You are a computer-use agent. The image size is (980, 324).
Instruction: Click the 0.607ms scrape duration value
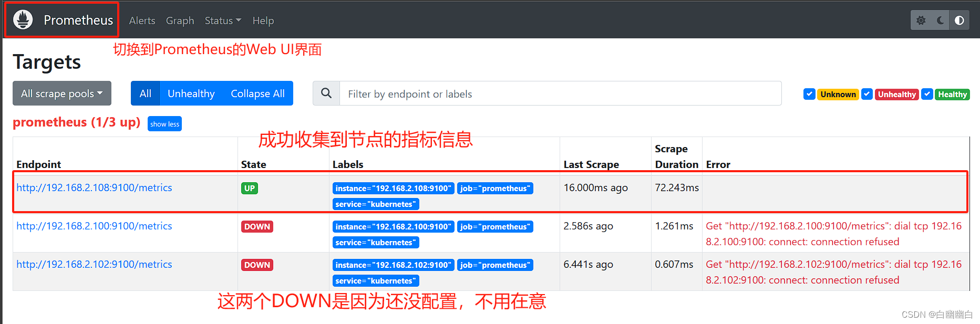tap(674, 264)
